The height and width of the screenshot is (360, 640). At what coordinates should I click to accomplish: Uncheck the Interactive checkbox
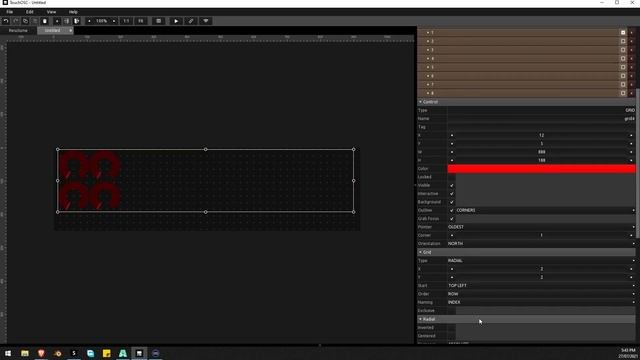pos(451,194)
